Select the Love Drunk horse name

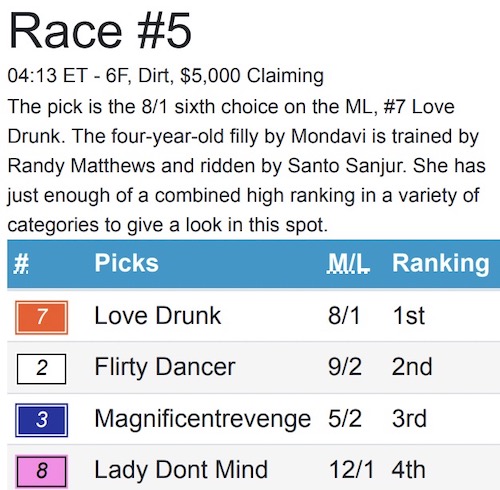(158, 316)
